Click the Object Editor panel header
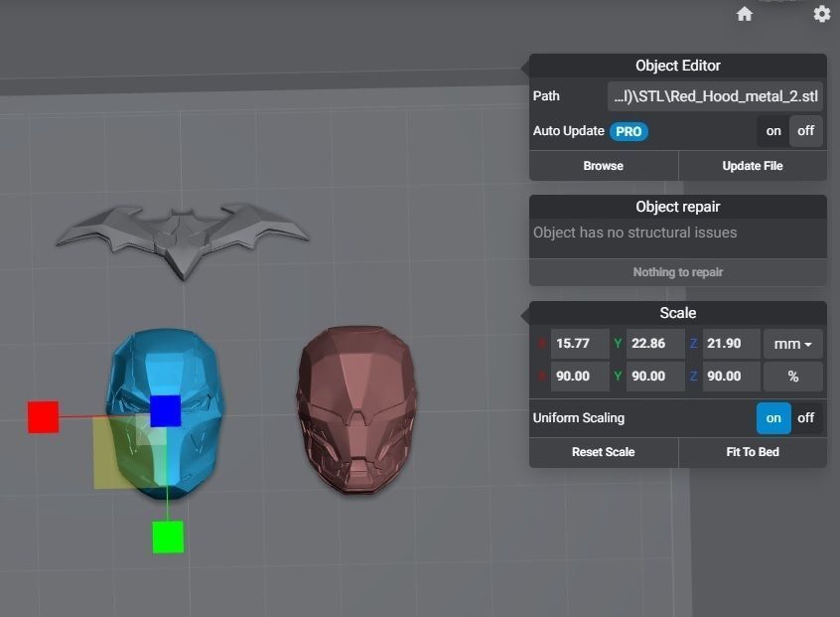The image size is (840, 617). pos(678,66)
